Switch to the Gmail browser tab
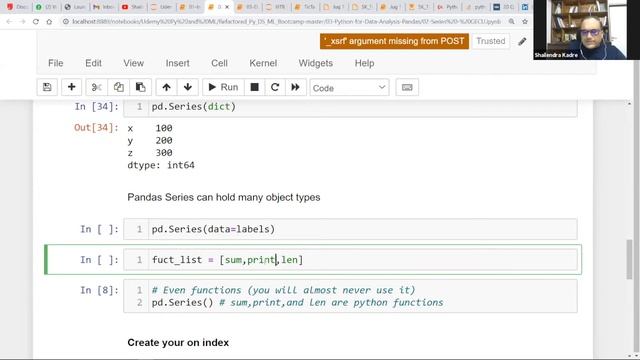 tap(103, 7)
